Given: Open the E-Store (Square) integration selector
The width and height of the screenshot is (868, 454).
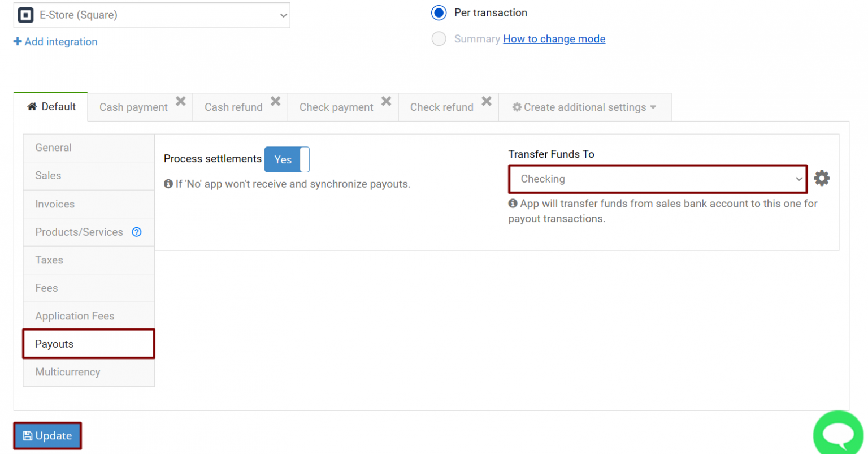Looking at the screenshot, I should tap(152, 15).
